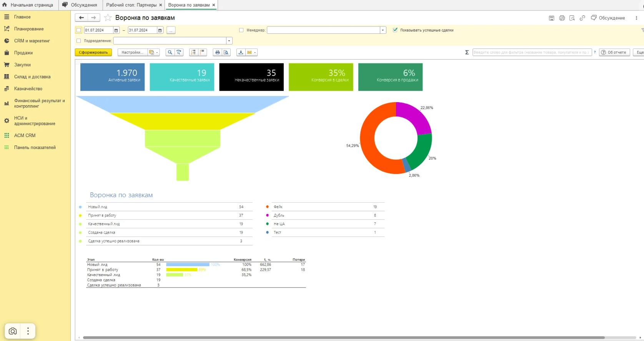Switch to Рабочий стол: Партнеры tab
Viewport: 644px width, 341px height.
131,5
